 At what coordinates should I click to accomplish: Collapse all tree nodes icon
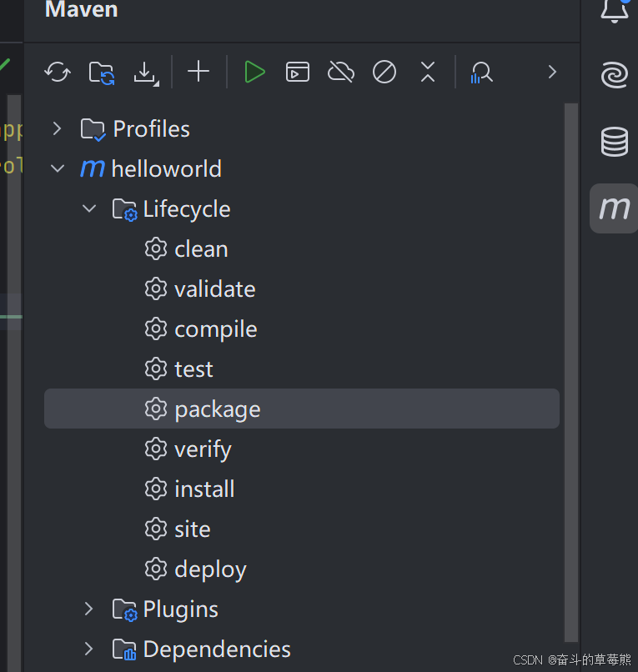coord(428,72)
